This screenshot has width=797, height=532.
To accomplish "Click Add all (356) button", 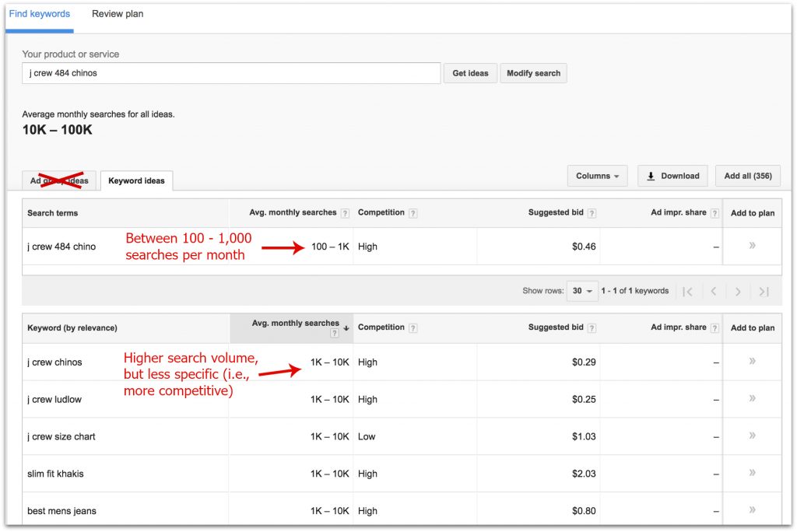I will [x=748, y=176].
